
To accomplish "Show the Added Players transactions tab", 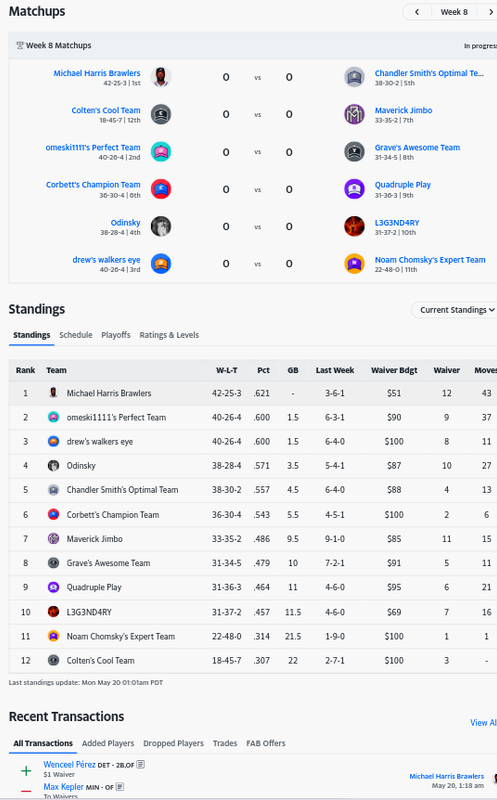I will (108, 743).
